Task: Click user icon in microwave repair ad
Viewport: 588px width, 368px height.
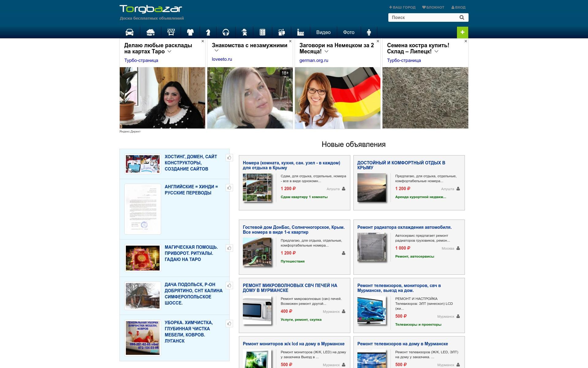Action: [344, 311]
